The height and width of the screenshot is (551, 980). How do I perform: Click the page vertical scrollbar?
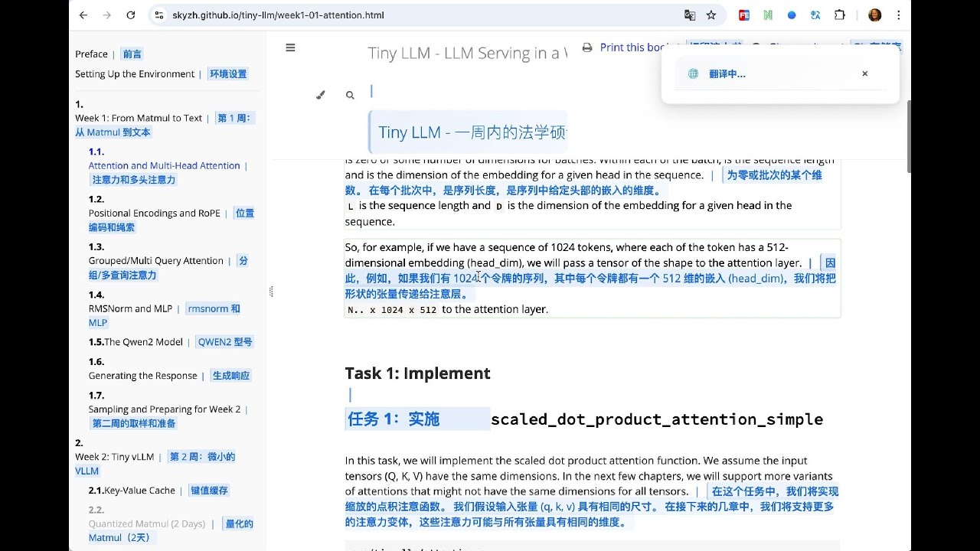pos(908,135)
